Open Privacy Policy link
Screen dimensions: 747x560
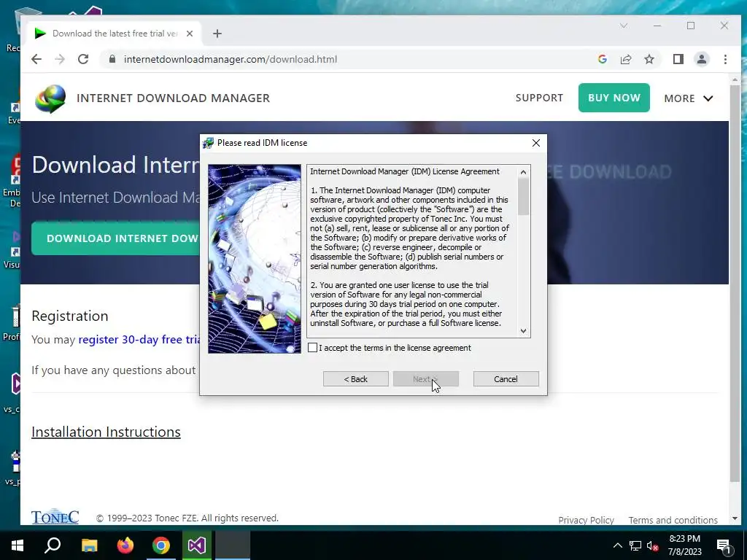pos(586,520)
